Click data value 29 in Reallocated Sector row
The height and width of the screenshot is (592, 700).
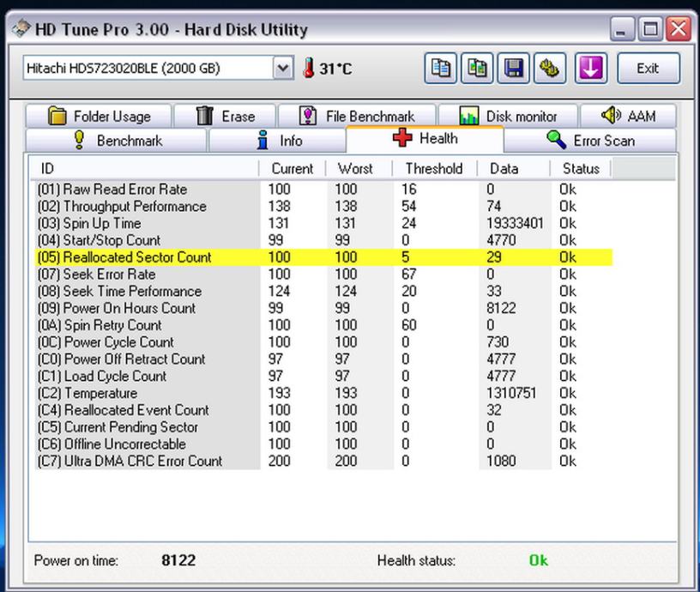tap(494, 257)
